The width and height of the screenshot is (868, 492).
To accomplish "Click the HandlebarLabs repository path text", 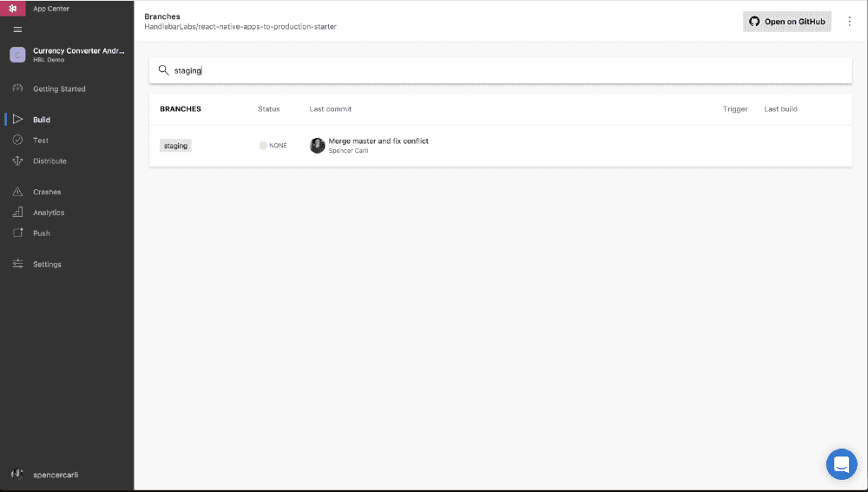I will point(240,27).
